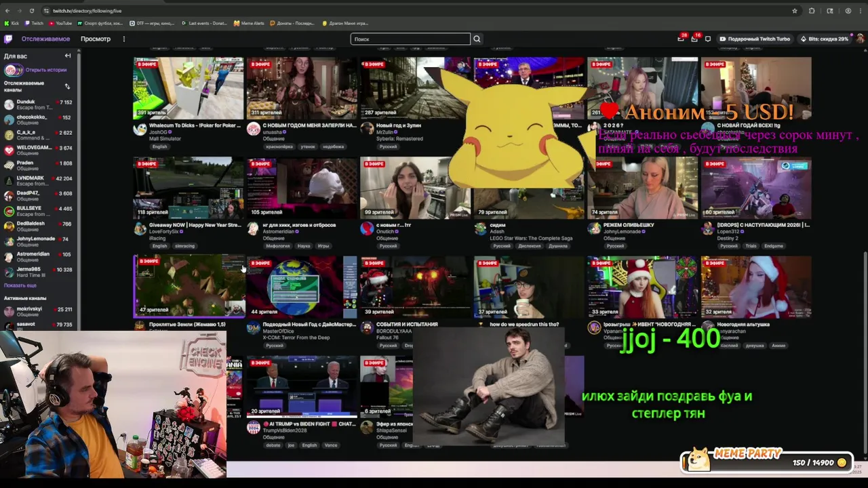Screen dimensions: 868x488
Task: Click into the Поиск search field
Action: 410,39
